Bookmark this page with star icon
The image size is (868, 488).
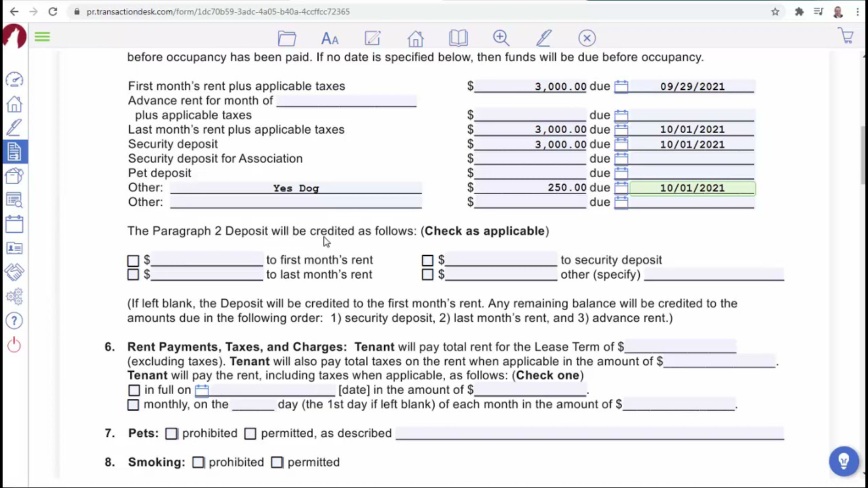pos(775,12)
